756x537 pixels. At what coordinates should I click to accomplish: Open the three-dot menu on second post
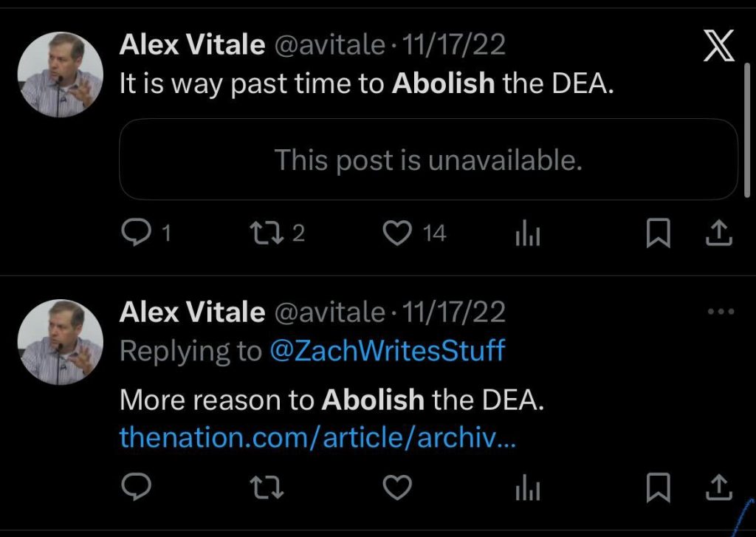[720, 312]
